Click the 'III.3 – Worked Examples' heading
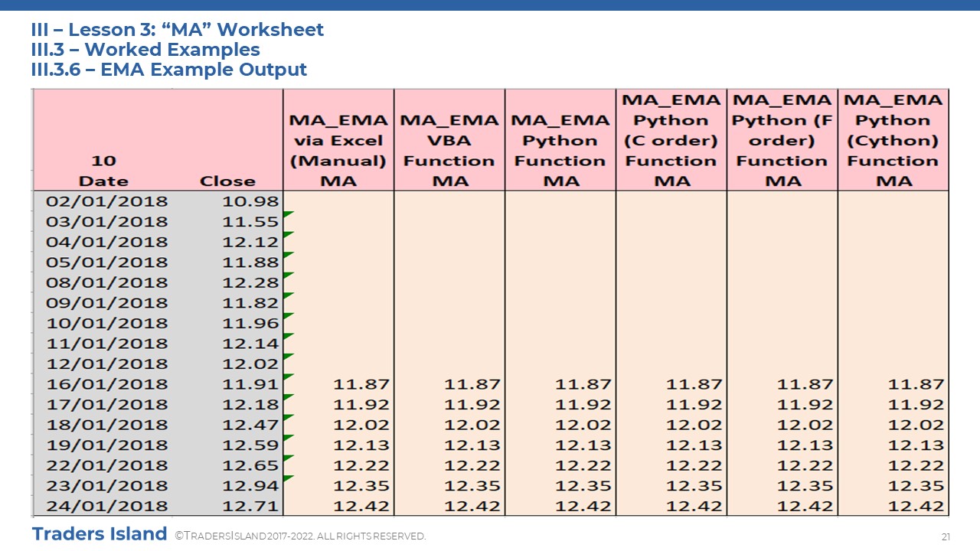 [145, 50]
